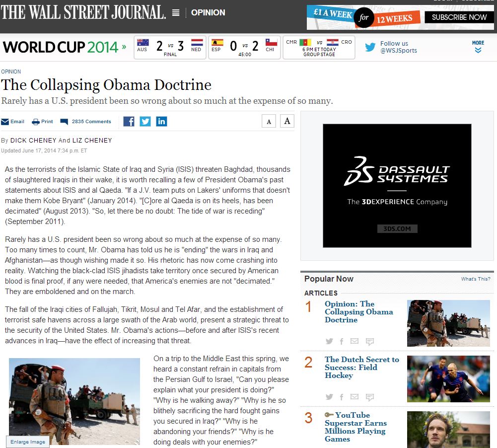Email the first popular article via envelope icon
The image size is (497, 448).
click(x=354, y=341)
